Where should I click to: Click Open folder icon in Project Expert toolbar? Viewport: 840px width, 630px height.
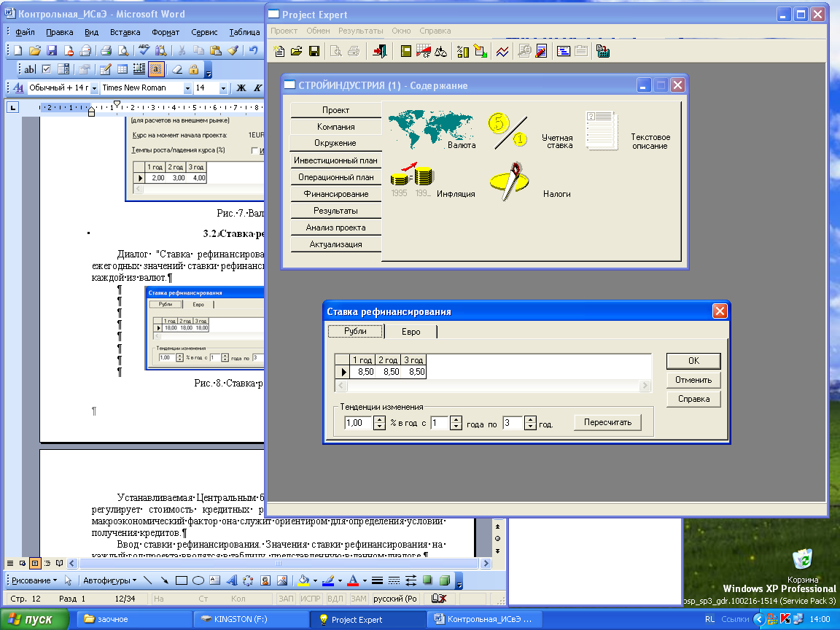coord(296,52)
